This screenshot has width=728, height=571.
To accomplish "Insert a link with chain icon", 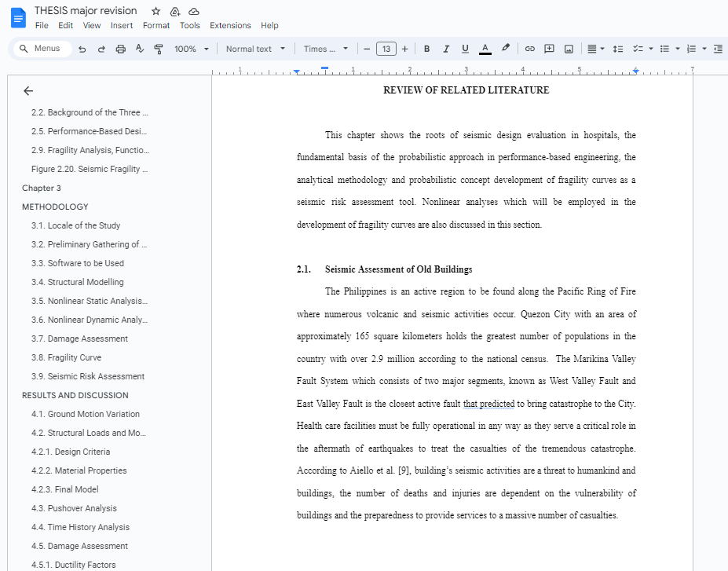I will (530, 49).
